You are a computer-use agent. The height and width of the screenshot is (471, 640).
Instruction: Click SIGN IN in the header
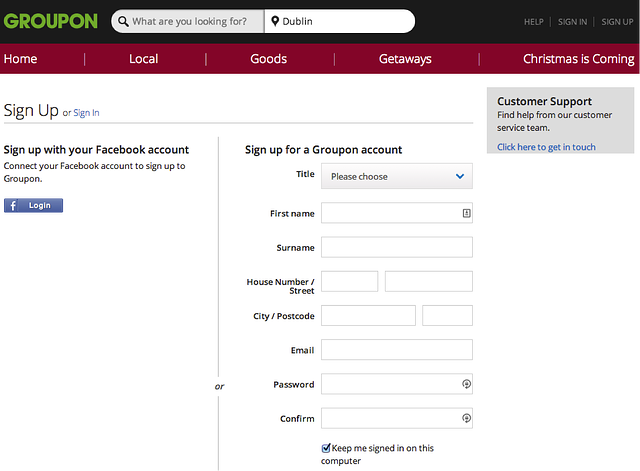click(x=572, y=22)
